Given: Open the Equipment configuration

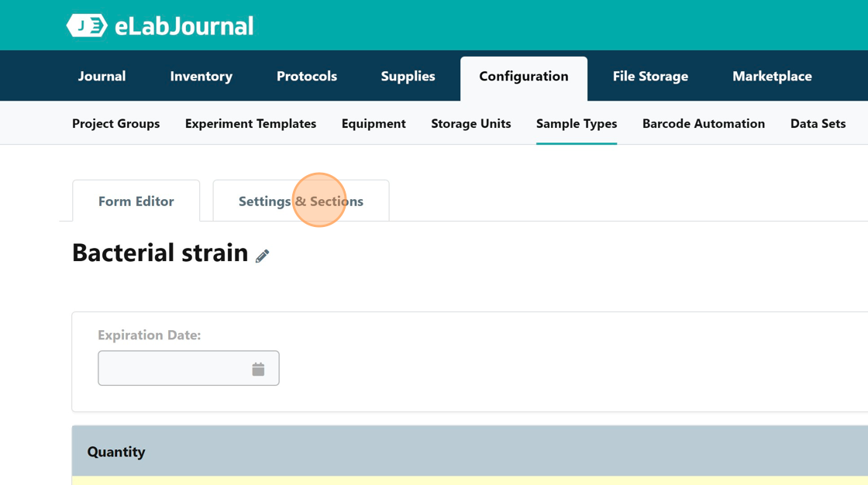Looking at the screenshot, I should click(x=374, y=123).
